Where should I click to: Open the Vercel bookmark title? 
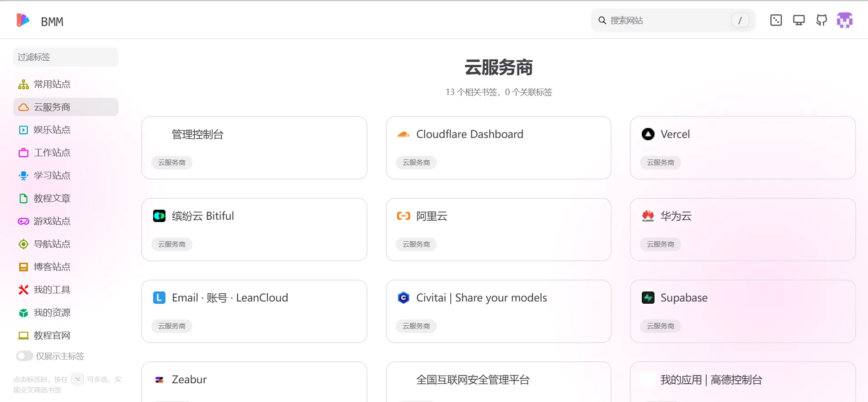click(675, 134)
